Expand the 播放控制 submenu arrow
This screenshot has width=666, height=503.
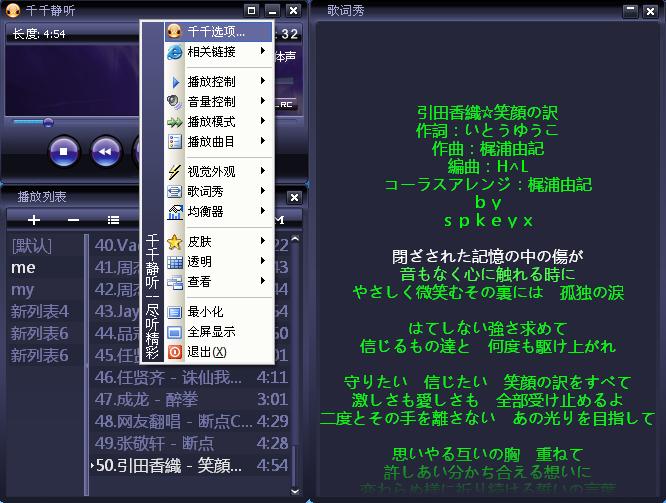tap(263, 81)
